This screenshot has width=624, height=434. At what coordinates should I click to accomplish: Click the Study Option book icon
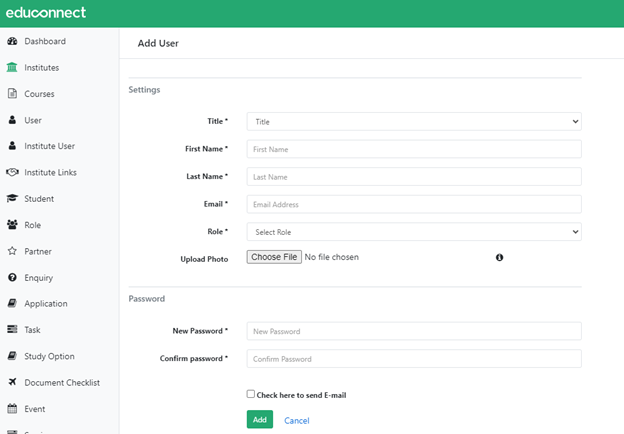[12, 356]
